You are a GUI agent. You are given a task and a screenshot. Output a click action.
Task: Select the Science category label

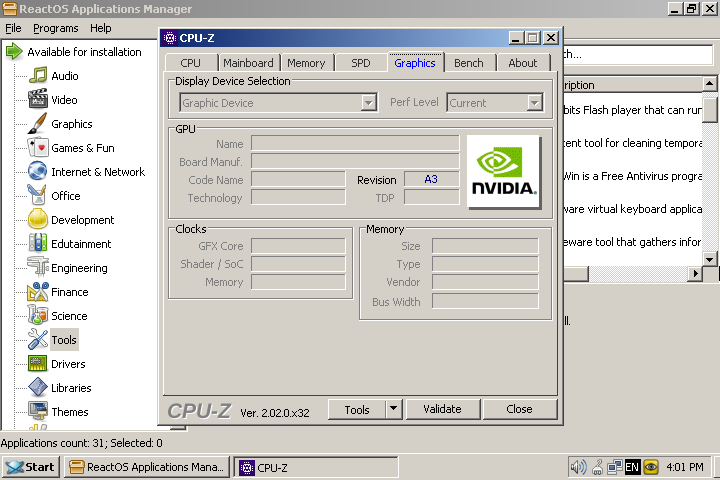tap(69, 316)
